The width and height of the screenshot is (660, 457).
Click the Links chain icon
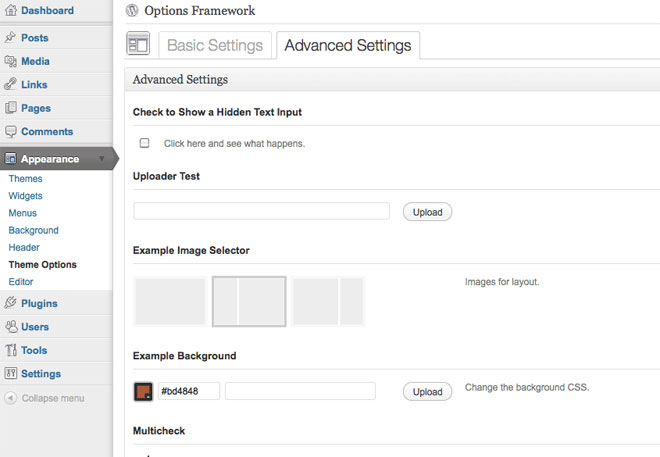point(11,84)
